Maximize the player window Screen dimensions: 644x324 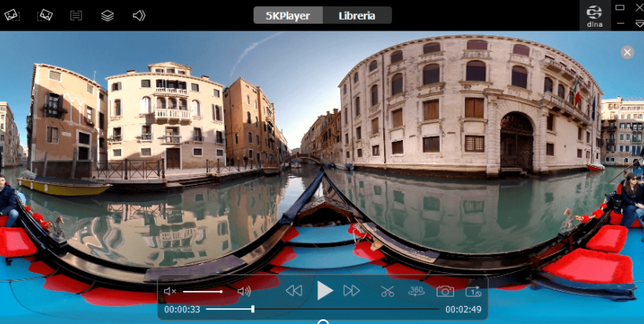(620, 7)
